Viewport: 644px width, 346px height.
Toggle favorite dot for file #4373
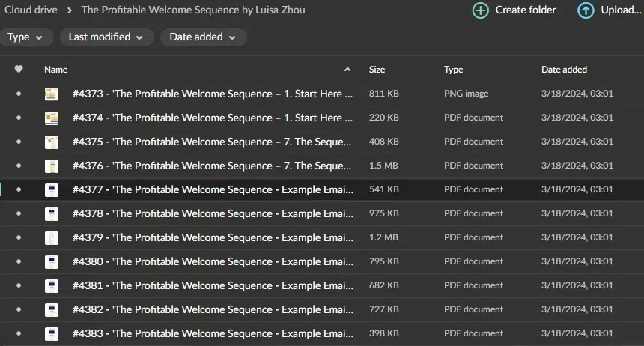click(19, 94)
